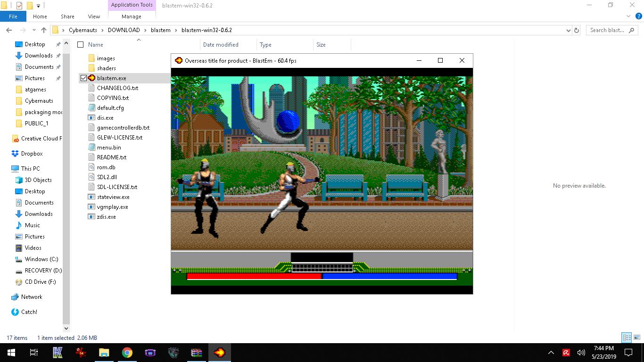Viewport: 644px width, 362px height.
Task: Click Application Tools contextual tab
Action: coord(132,5)
